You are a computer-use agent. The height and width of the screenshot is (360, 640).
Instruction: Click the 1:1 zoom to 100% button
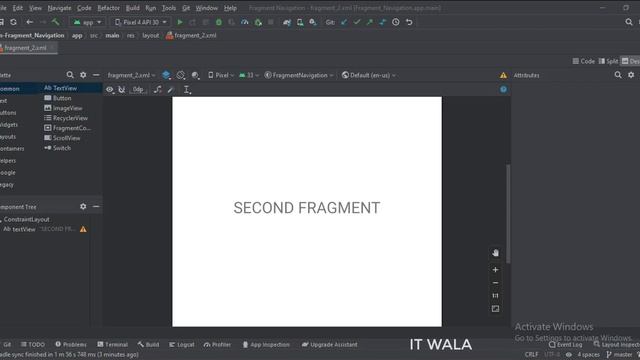pos(496,296)
